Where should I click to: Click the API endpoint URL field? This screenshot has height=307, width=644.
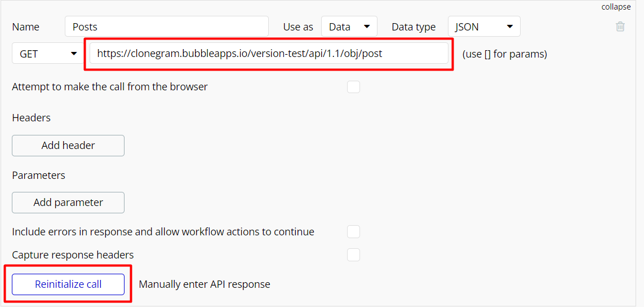point(269,54)
